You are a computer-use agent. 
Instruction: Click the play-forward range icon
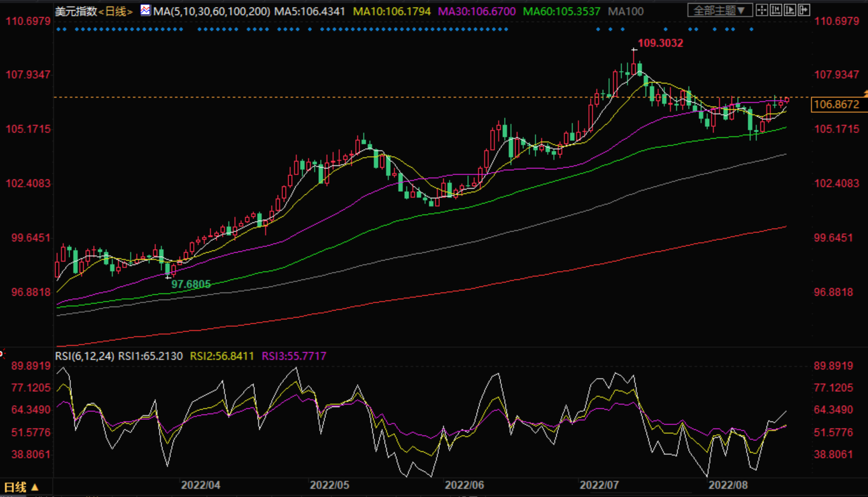790,10
